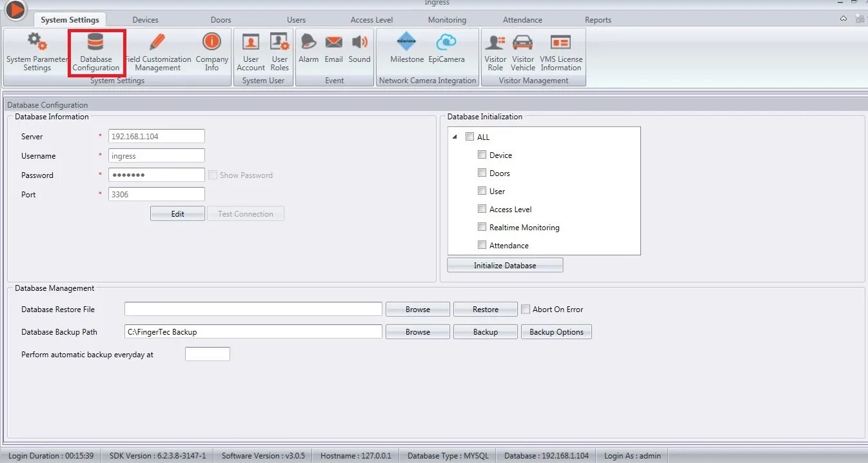This screenshot has height=463, width=868.
Task: Click the Edit button
Action: [x=177, y=213]
